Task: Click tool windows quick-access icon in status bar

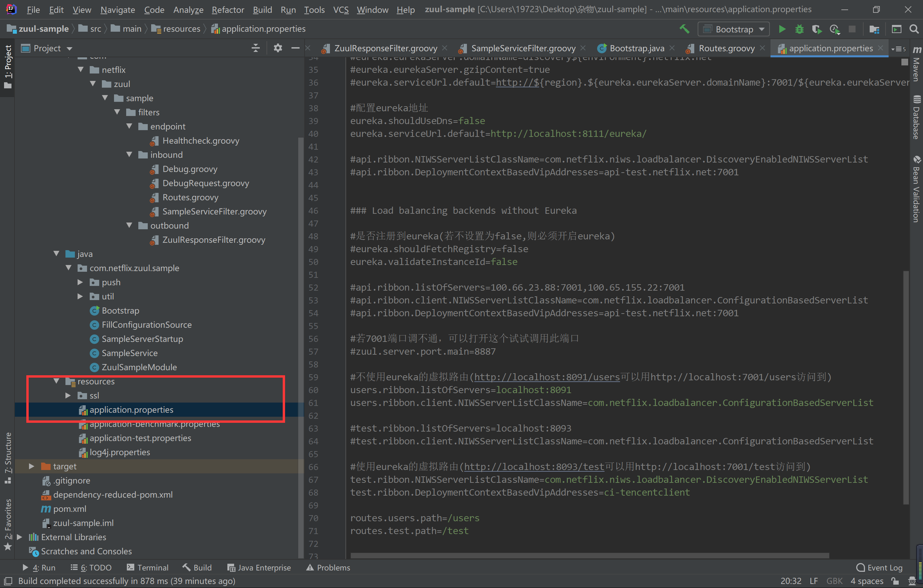Action: (8, 581)
